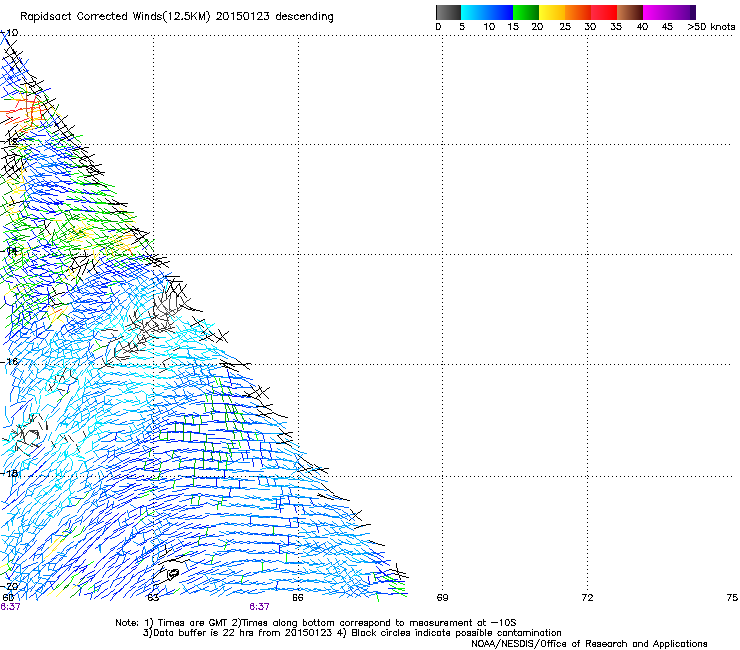Click the orange 25-30 knots legend segment

[578, 12]
